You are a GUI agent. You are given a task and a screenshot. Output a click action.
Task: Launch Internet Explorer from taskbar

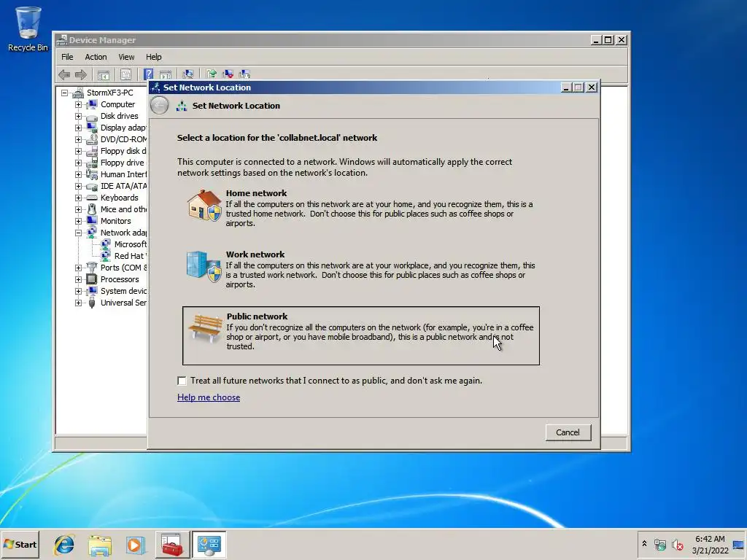coord(64,545)
